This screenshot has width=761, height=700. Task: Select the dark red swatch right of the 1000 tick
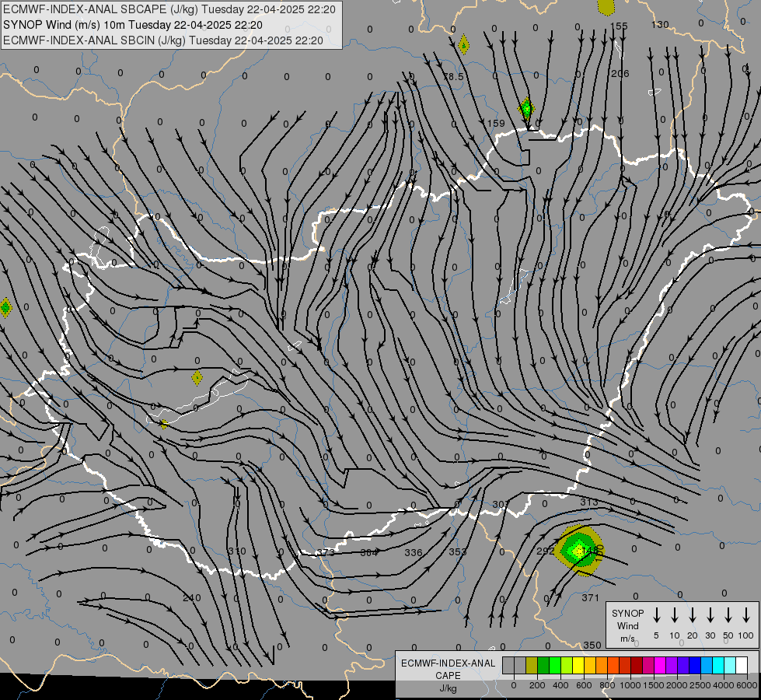pyautogui.click(x=637, y=665)
